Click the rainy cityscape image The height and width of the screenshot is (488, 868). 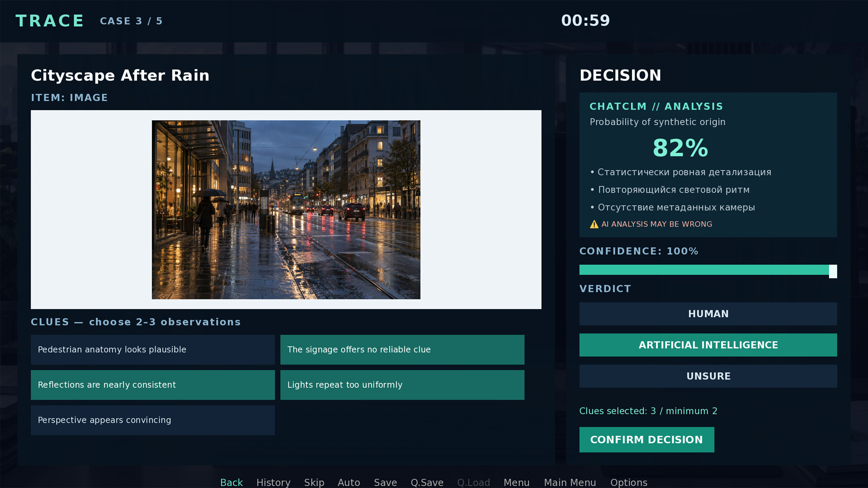pos(286,210)
